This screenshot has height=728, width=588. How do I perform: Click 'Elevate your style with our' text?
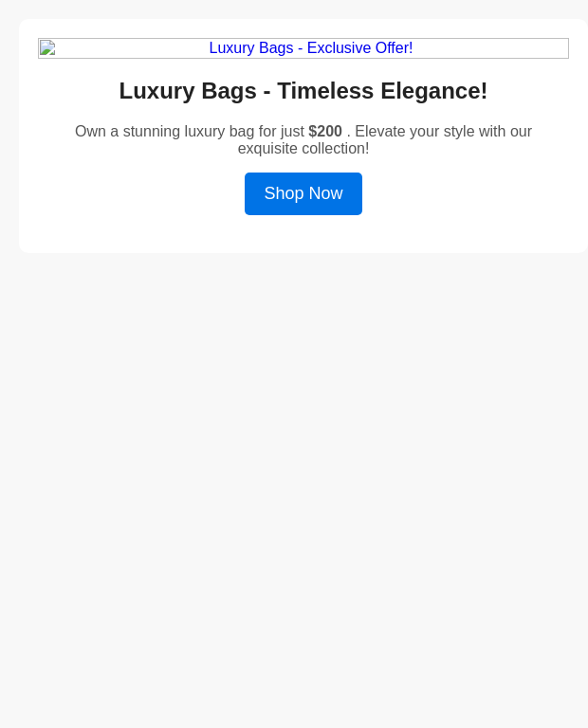[x=444, y=132]
